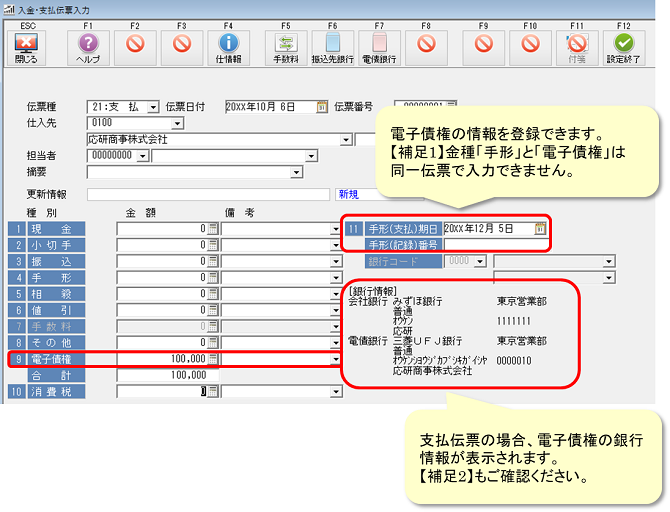Click the 手形(記録)番号 input field
The width and height of the screenshot is (670, 512).
click(x=495, y=244)
